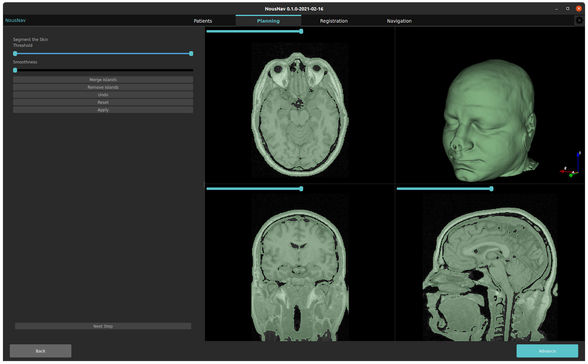Click the axial view slice slider
Image resolution: width=588 pixels, height=364 pixels.
(x=301, y=31)
